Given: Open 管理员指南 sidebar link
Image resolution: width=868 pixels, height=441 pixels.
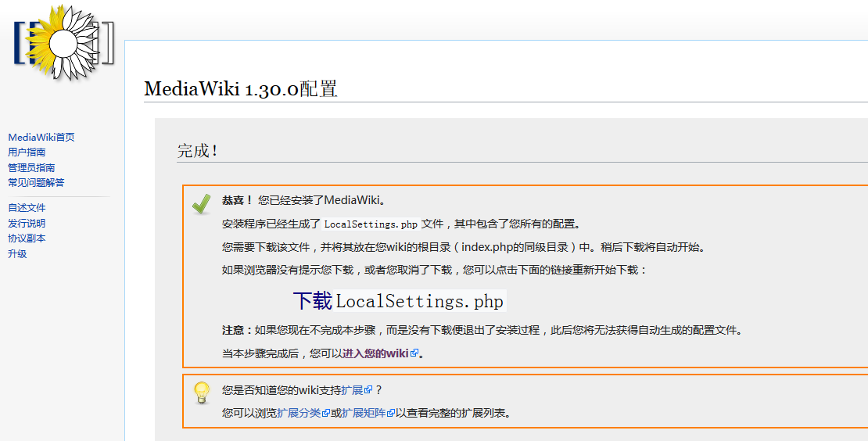Looking at the screenshot, I should tap(31, 167).
